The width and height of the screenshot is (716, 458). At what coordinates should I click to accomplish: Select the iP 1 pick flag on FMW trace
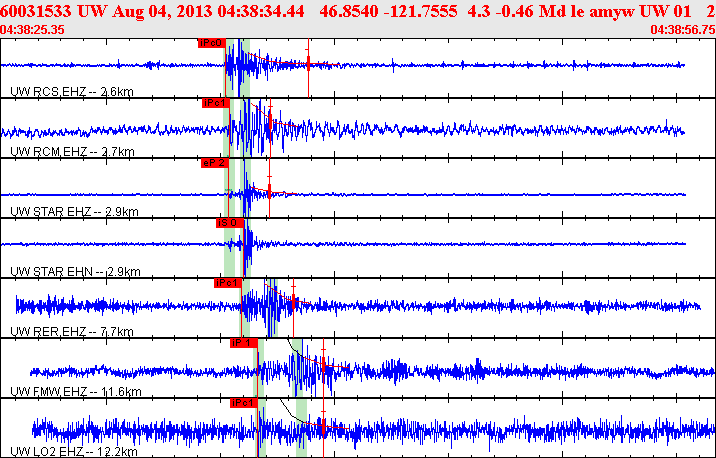(244, 343)
